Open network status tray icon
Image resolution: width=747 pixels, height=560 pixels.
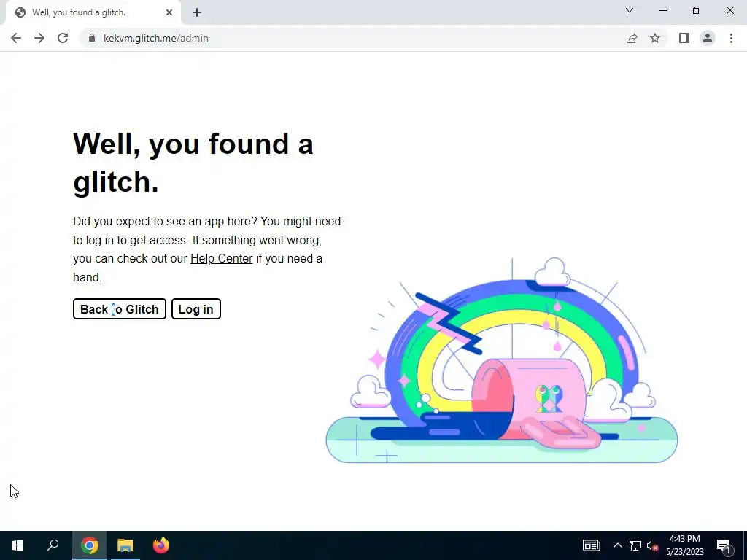click(635, 545)
